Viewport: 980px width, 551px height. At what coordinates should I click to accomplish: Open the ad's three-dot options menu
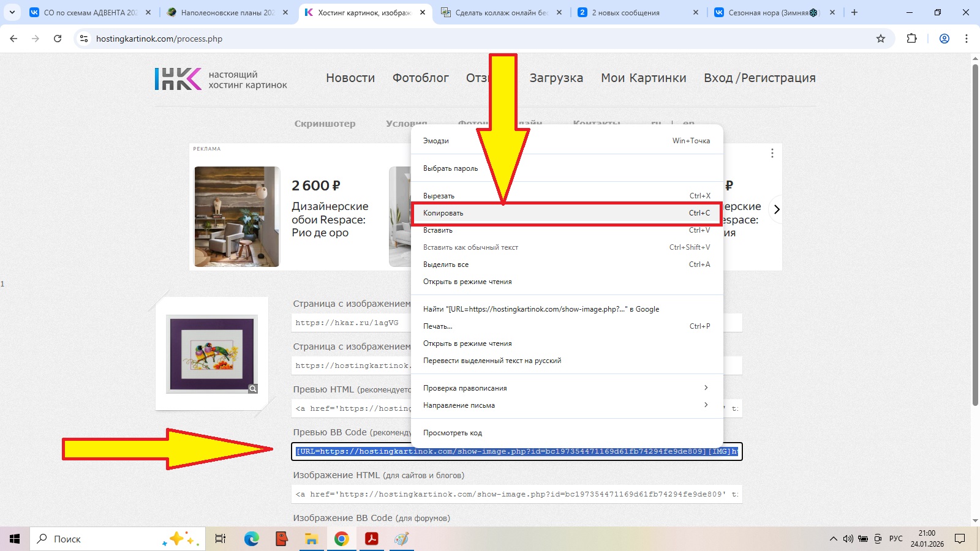pos(772,153)
